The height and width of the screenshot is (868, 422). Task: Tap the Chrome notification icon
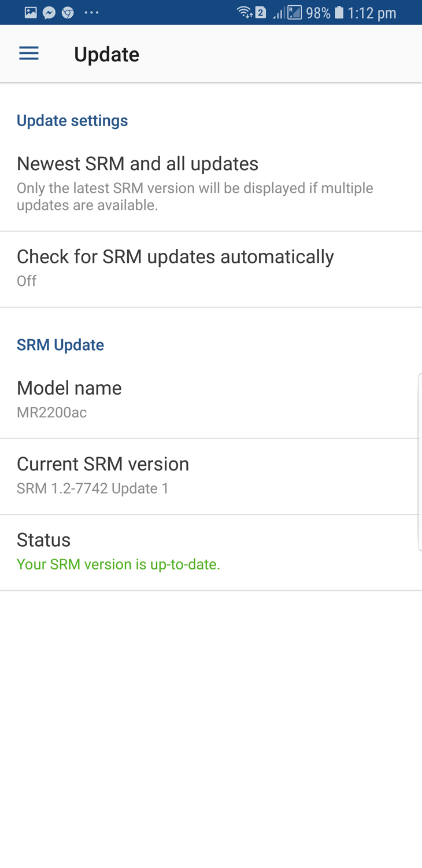(x=68, y=12)
